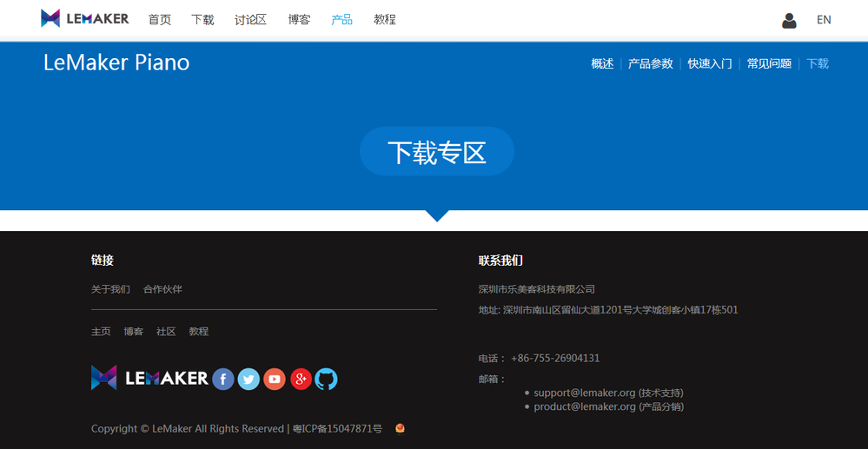This screenshot has height=449, width=868.
Task: Switch to the 产品参数 tab
Action: (651, 63)
